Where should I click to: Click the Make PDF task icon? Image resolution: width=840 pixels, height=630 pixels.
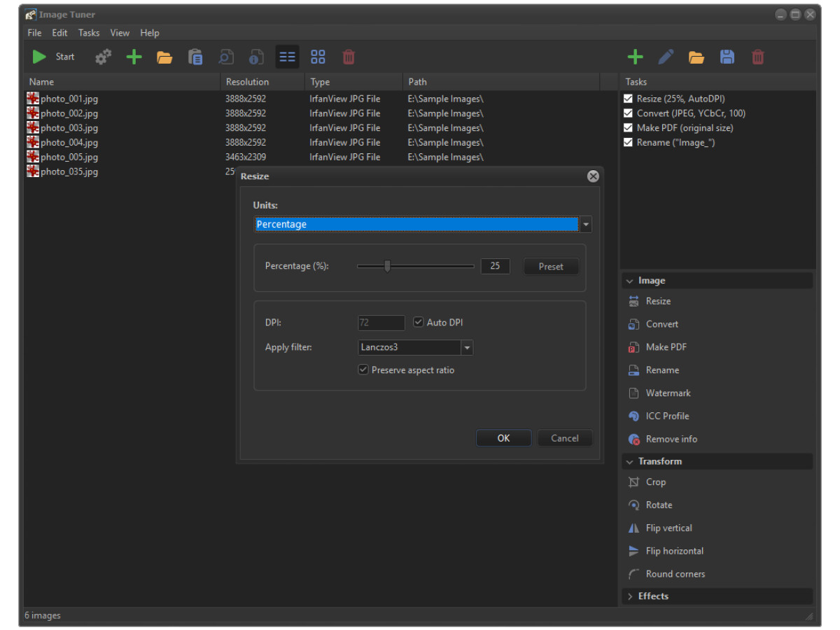point(634,347)
